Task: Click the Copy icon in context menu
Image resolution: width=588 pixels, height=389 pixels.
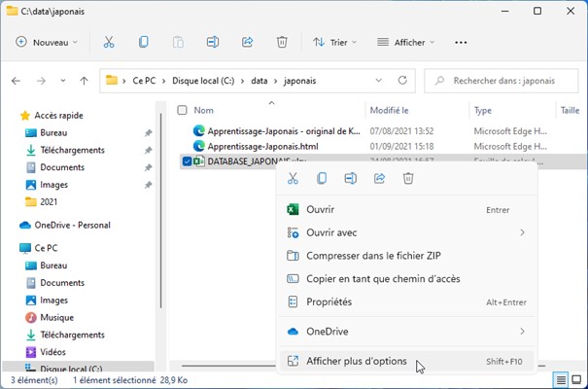Action: click(322, 178)
